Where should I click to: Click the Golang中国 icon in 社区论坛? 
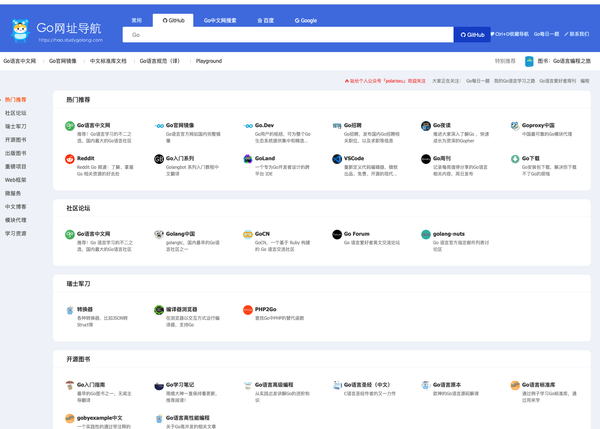coord(159,234)
